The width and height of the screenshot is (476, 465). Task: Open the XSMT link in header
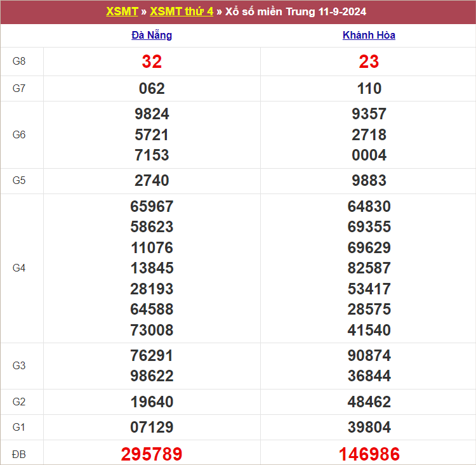coord(122,11)
